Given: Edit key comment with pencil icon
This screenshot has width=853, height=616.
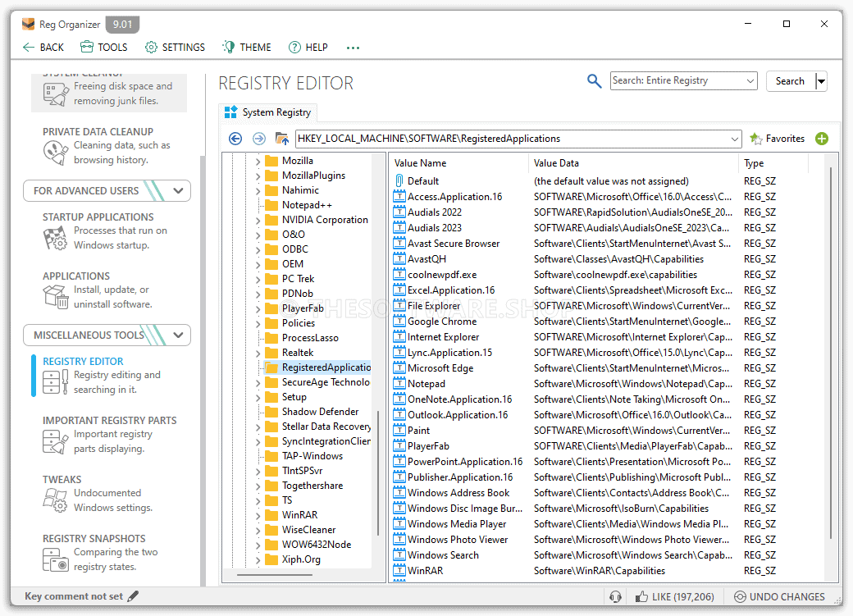Looking at the screenshot, I should [x=133, y=595].
